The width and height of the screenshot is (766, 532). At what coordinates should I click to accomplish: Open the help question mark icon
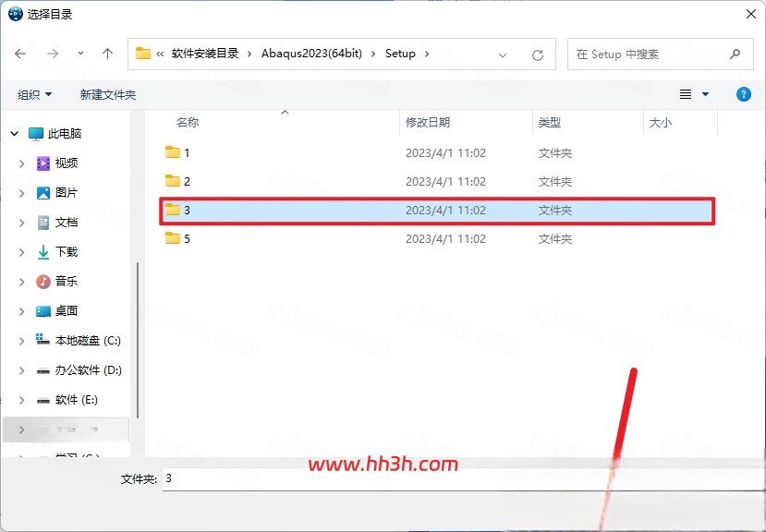(744, 94)
